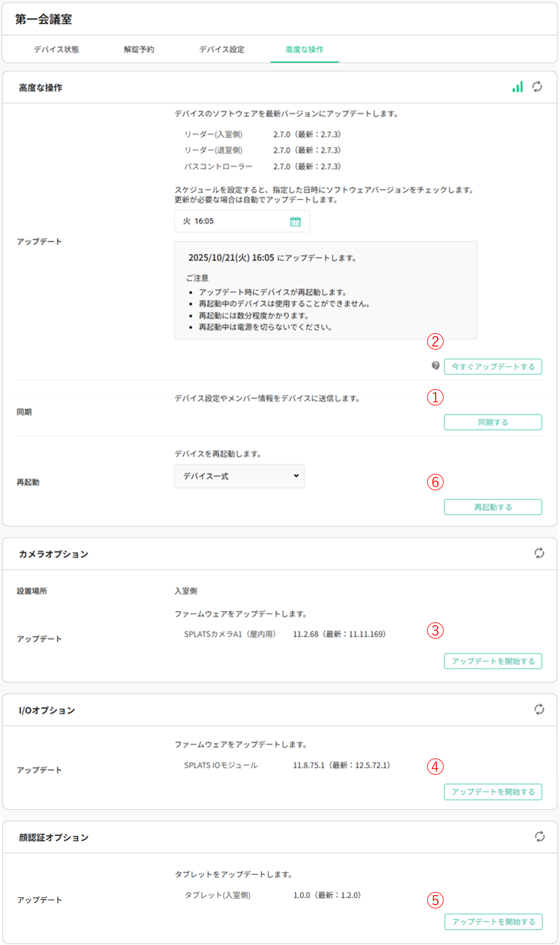Refresh the 顔認証オプション section

(540, 836)
